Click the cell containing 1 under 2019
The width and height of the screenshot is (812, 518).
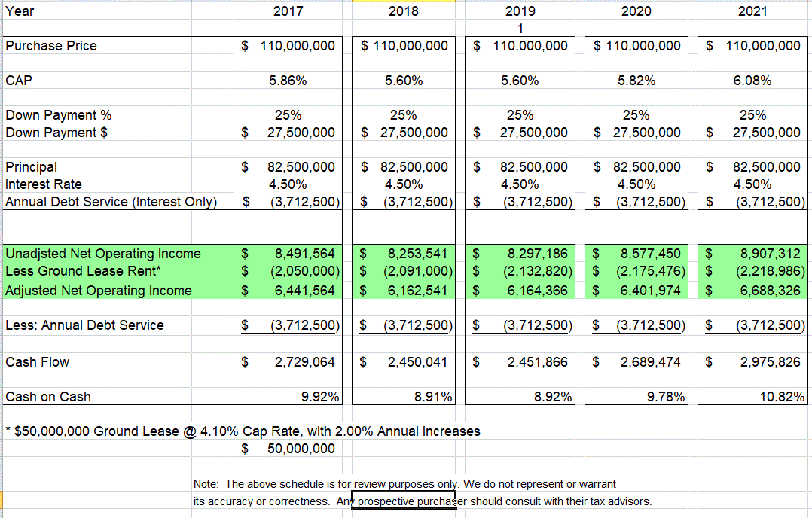(520, 29)
